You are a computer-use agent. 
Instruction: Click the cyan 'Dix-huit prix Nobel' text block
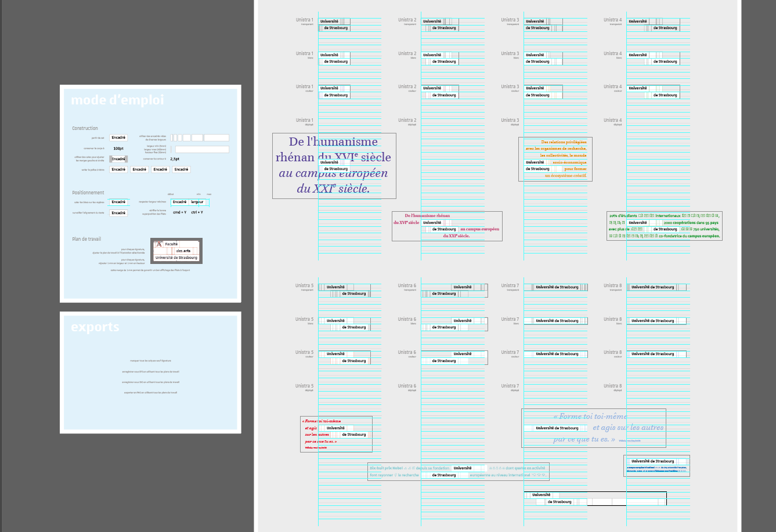coord(458,472)
